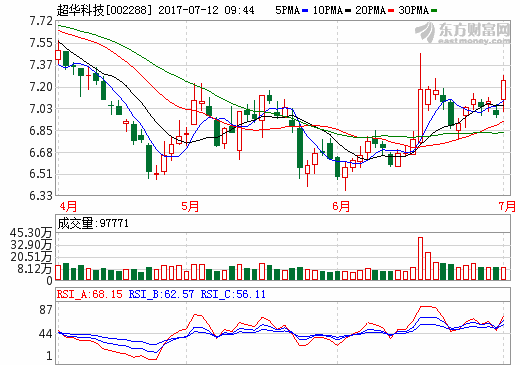
Task: Click the stock title 超华科技[002288]
Action: tap(104, 10)
